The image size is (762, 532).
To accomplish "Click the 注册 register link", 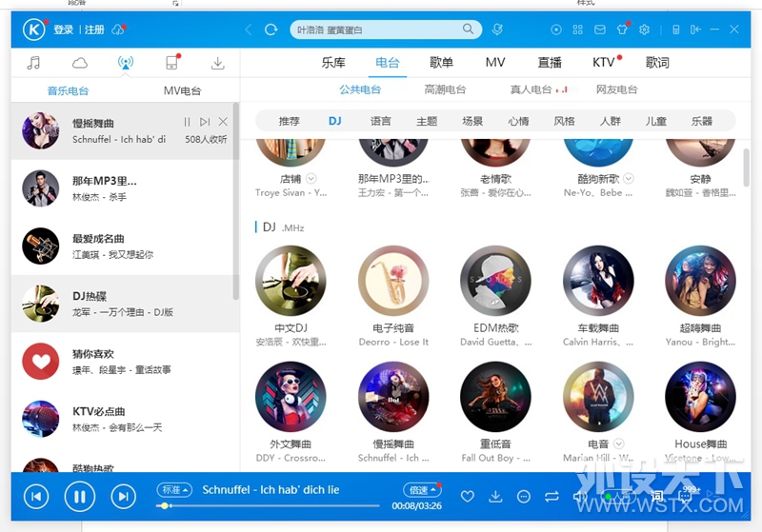I will tap(94, 30).
